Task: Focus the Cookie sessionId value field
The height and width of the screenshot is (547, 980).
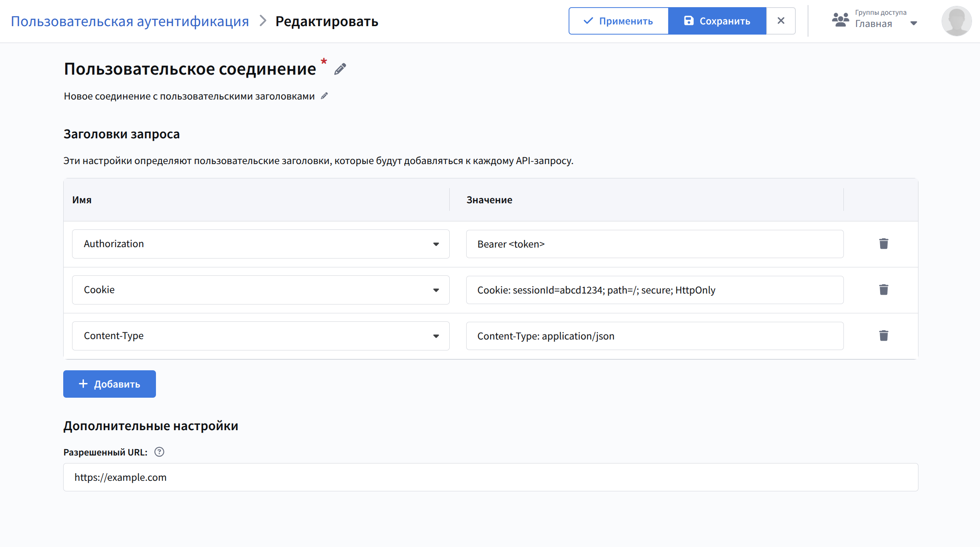Action: coord(654,290)
